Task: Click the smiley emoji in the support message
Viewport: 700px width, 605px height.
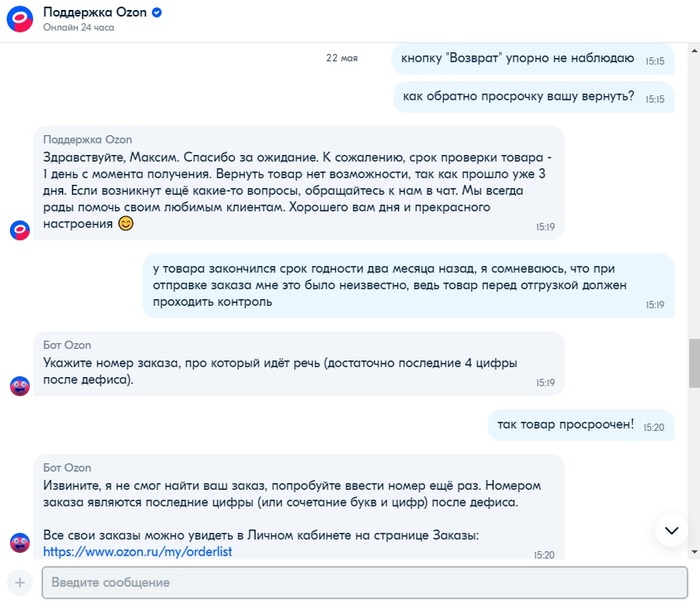Action: (x=126, y=223)
